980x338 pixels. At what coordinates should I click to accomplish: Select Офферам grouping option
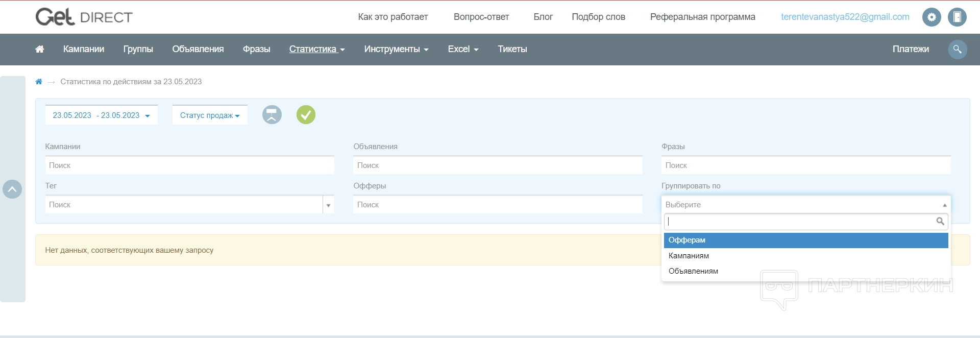click(x=806, y=240)
